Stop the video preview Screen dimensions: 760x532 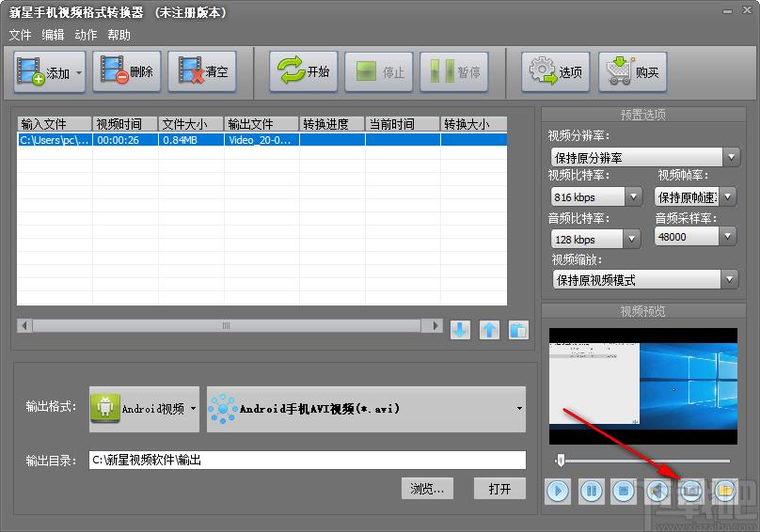(x=624, y=492)
